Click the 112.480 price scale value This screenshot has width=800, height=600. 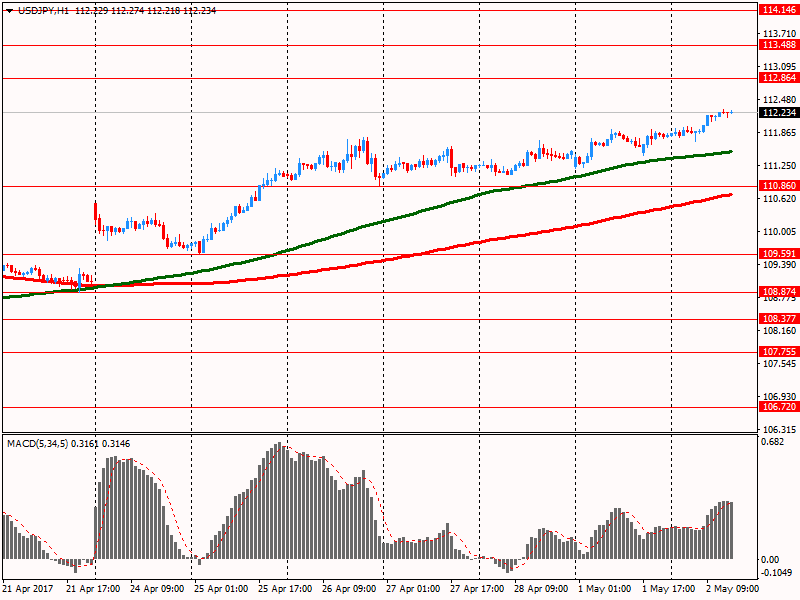(x=779, y=100)
